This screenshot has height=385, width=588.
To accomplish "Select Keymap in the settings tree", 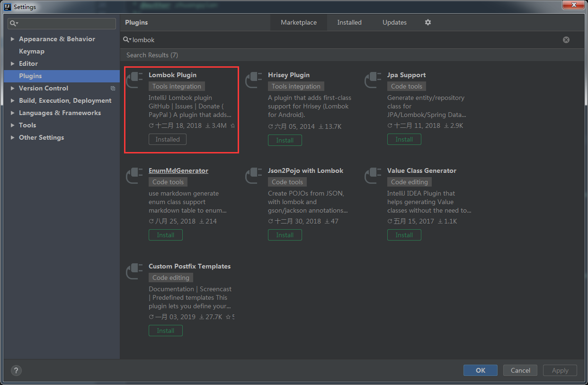I will (x=32, y=51).
